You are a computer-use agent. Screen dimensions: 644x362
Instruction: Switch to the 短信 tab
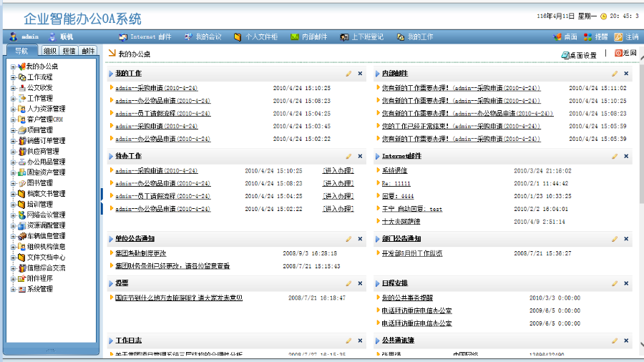69,51
